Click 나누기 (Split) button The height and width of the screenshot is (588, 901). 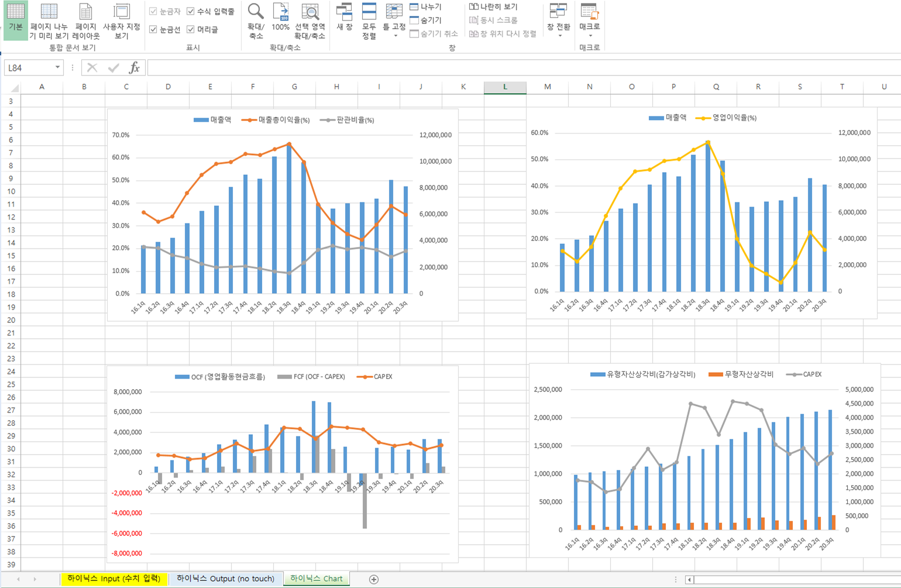426,7
